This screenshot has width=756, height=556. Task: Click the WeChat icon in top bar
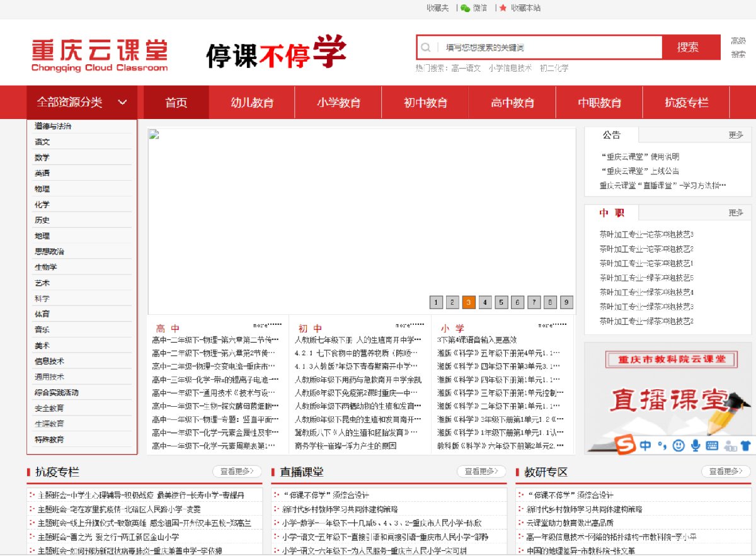click(x=465, y=8)
